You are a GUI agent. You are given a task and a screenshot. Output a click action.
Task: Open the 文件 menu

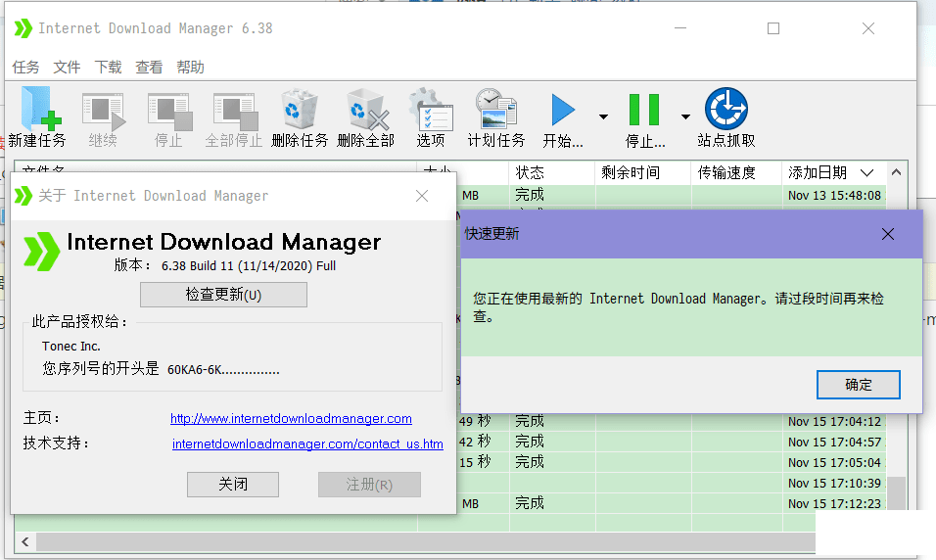(67, 67)
